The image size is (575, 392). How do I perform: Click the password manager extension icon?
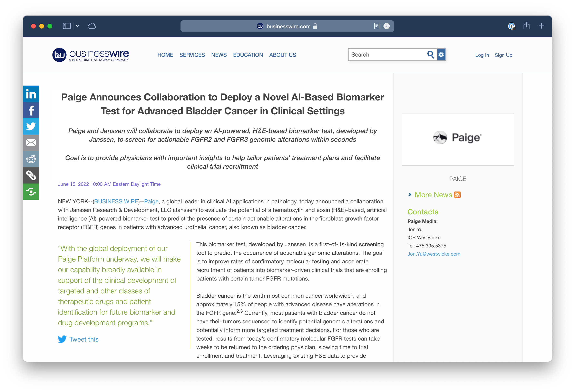click(511, 26)
